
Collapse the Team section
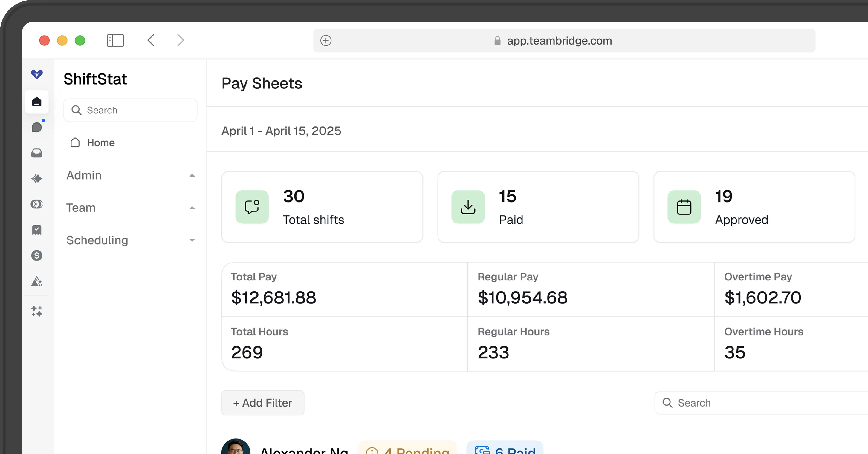192,208
